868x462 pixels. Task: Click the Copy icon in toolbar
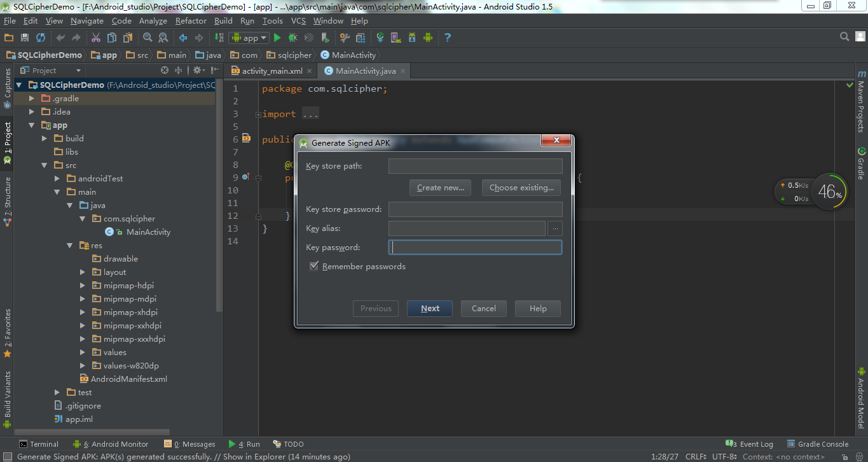112,38
